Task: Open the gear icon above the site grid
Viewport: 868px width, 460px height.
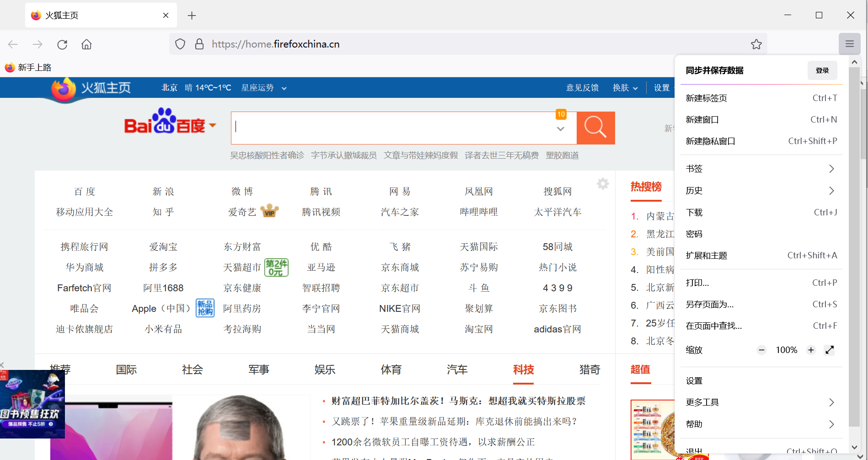Action: tap(602, 183)
